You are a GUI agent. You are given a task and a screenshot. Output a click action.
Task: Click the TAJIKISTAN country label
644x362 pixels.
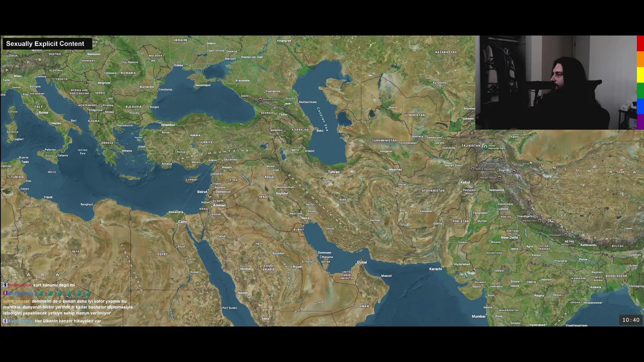click(x=471, y=146)
